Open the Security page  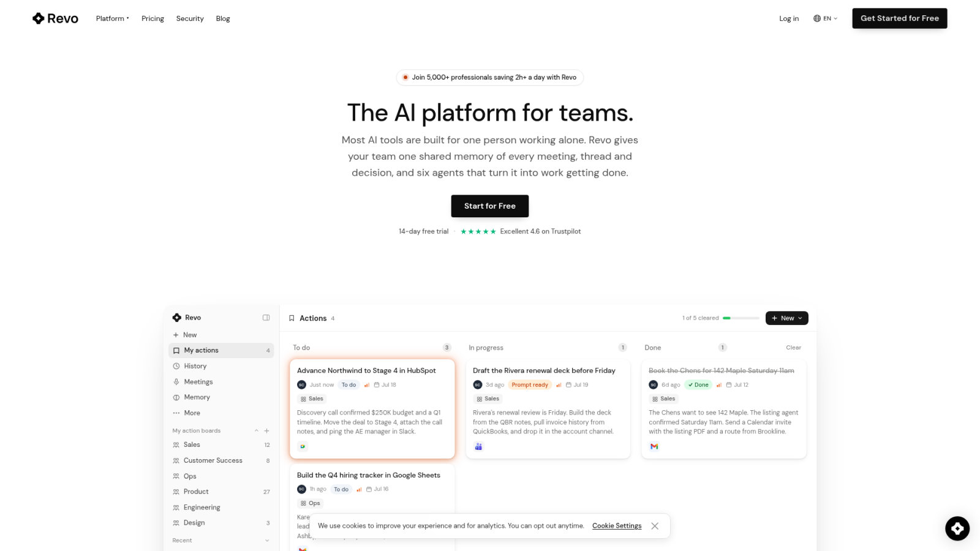pyautogui.click(x=190, y=18)
